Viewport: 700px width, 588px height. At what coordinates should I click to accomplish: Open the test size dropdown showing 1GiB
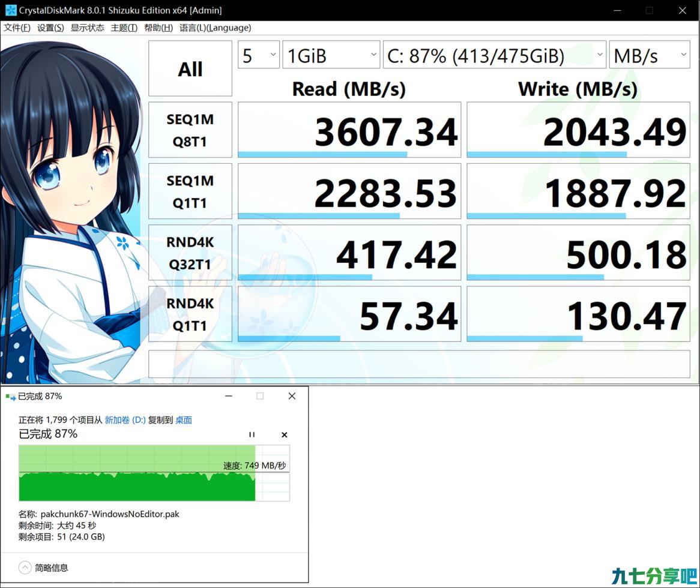tap(331, 55)
